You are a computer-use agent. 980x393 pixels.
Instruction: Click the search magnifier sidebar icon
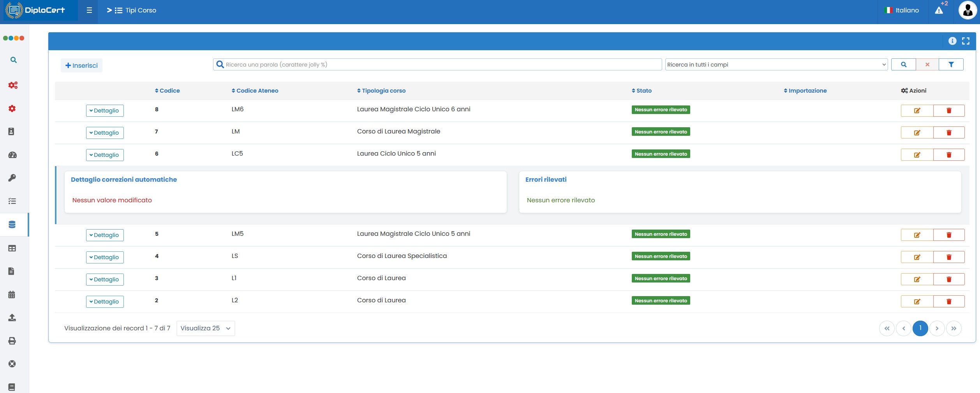(14, 60)
